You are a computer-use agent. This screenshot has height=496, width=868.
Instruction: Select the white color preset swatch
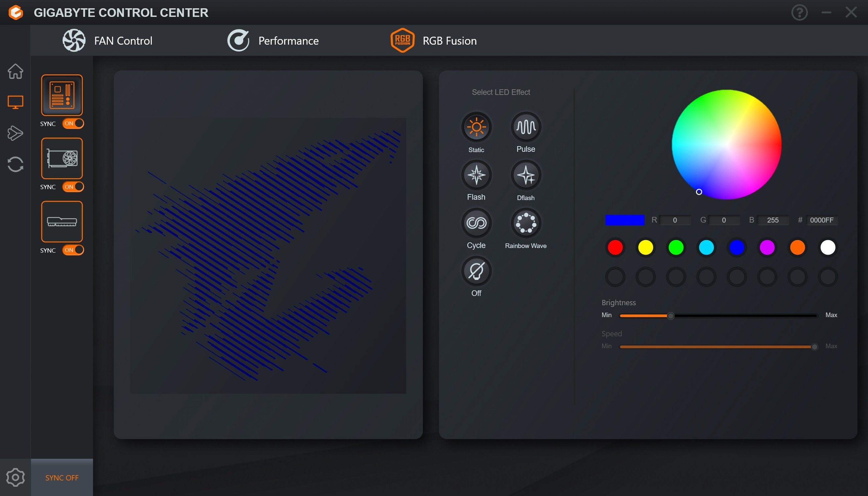pyautogui.click(x=829, y=247)
